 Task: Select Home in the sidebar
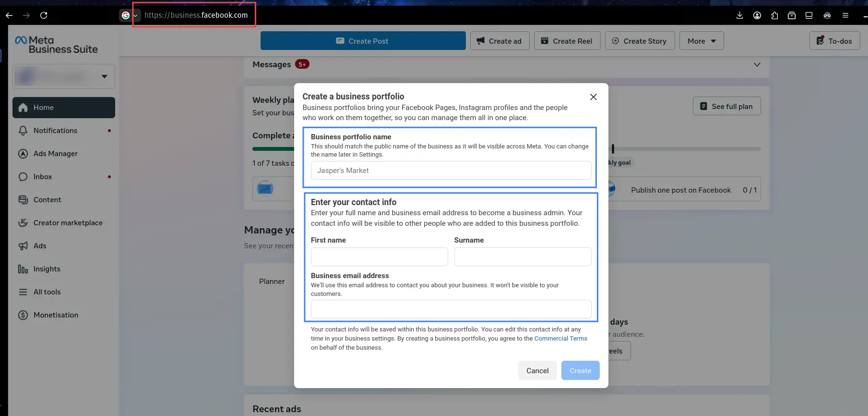pyautogui.click(x=64, y=108)
